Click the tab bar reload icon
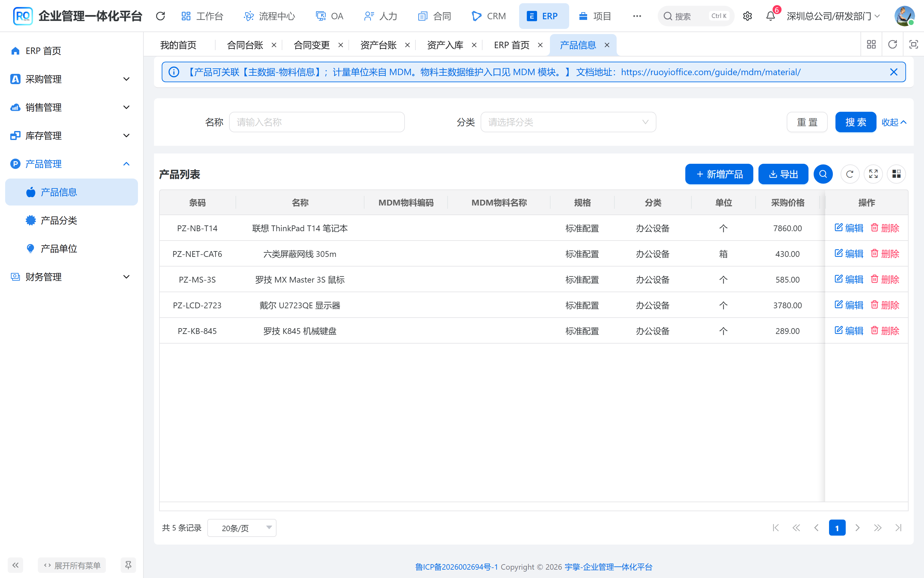The width and height of the screenshot is (924, 578). click(892, 45)
